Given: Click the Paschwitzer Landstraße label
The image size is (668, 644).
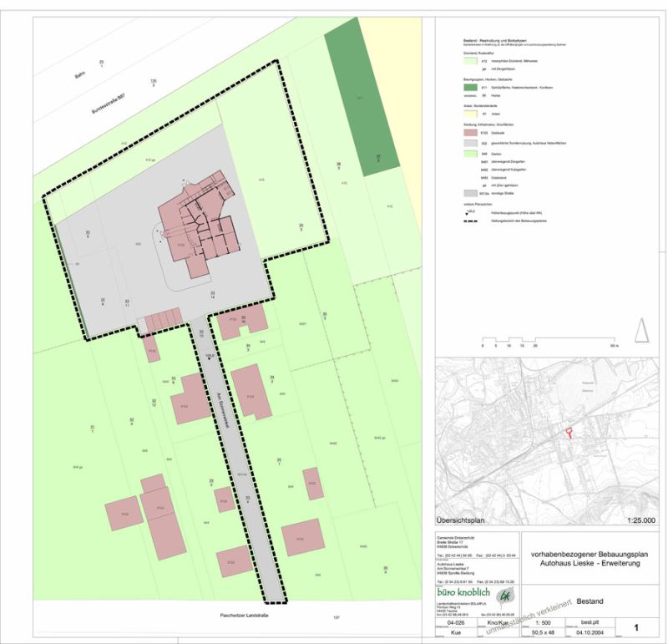Looking at the screenshot, I should point(244,616).
